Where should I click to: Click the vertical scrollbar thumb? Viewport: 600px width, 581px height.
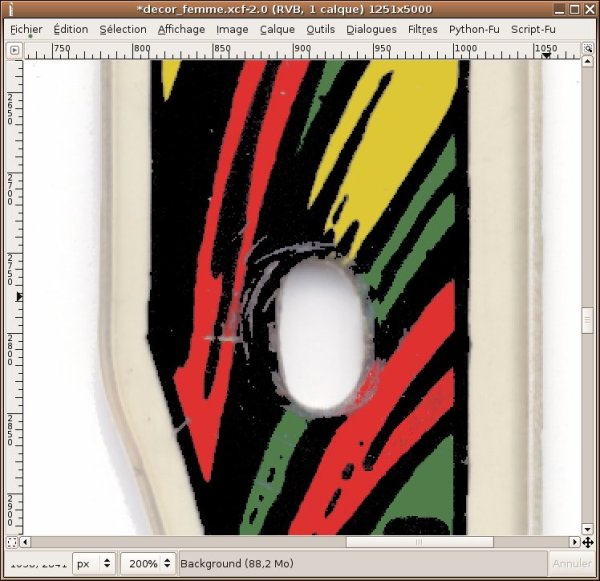pos(587,319)
